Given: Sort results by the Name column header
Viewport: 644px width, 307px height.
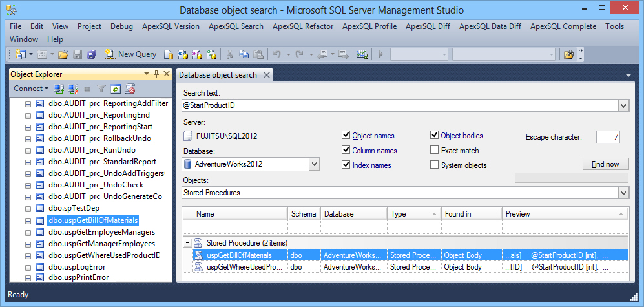Looking at the screenshot, I should [234, 214].
